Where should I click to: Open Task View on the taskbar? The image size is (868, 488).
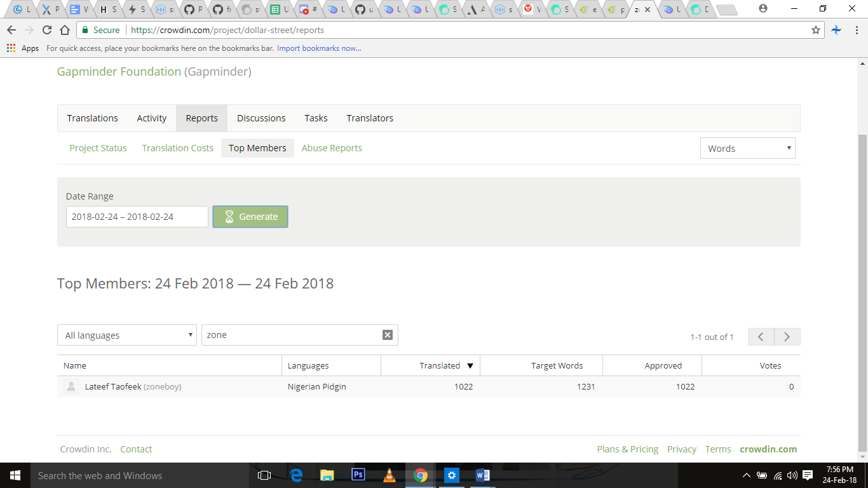point(264,475)
